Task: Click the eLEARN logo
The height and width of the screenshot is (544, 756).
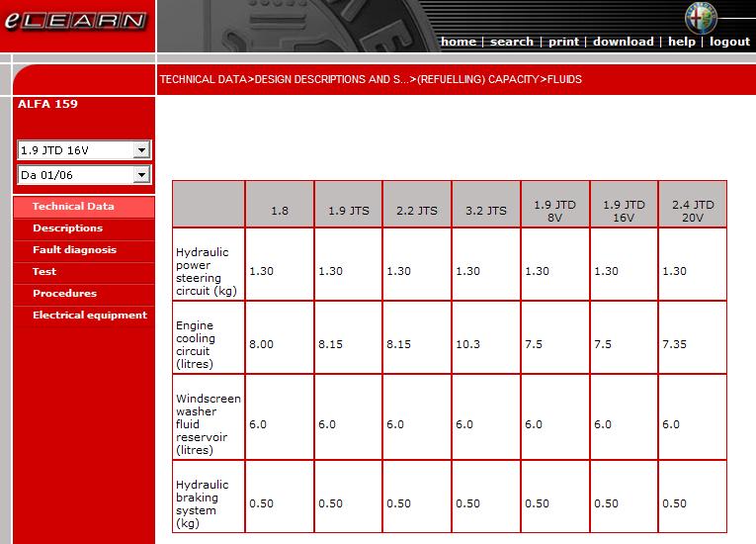Action: click(75, 20)
